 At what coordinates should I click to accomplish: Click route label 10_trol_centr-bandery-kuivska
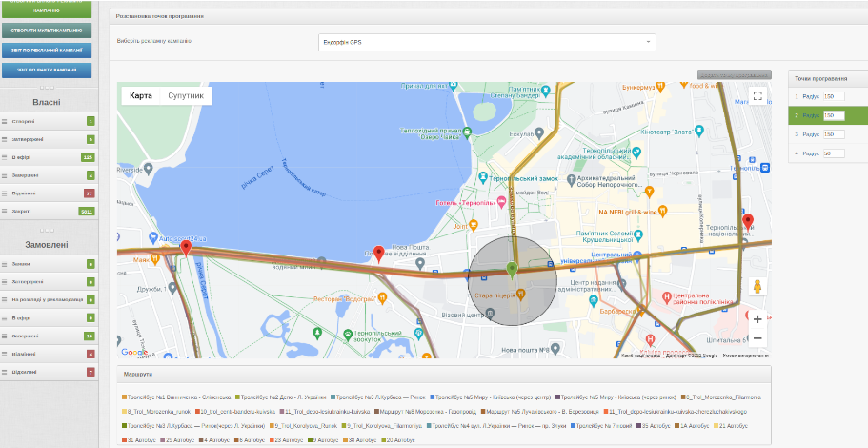coord(238,412)
